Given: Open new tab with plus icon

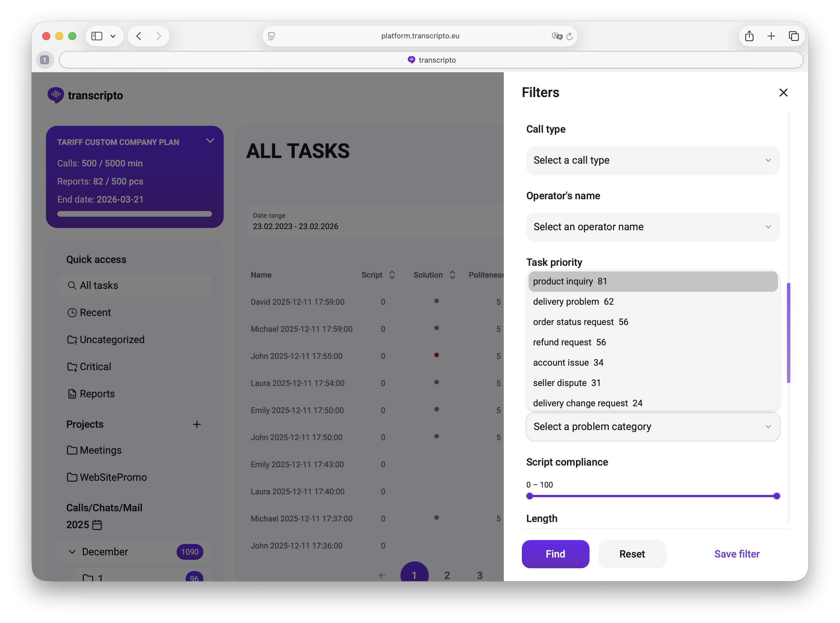Looking at the screenshot, I should click(771, 36).
